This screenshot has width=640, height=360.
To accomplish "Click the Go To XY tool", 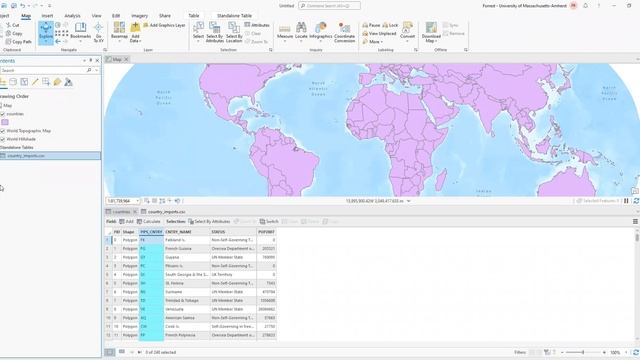I will click(x=98, y=33).
